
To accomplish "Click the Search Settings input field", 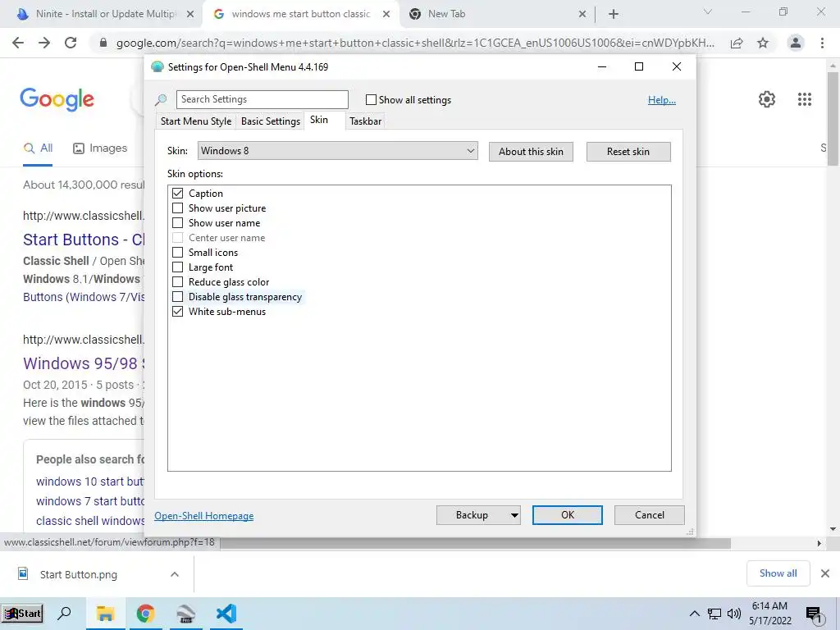I will tap(262, 99).
